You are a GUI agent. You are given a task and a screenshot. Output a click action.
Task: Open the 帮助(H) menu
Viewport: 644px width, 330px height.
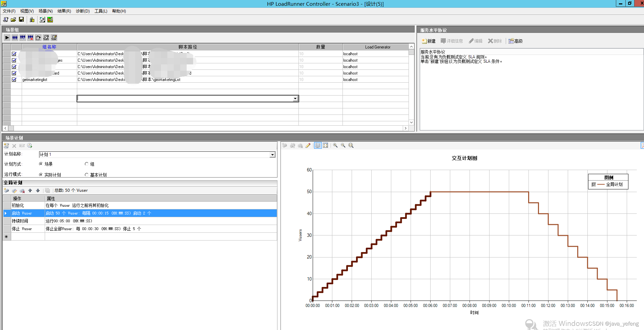[x=119, y=11]
